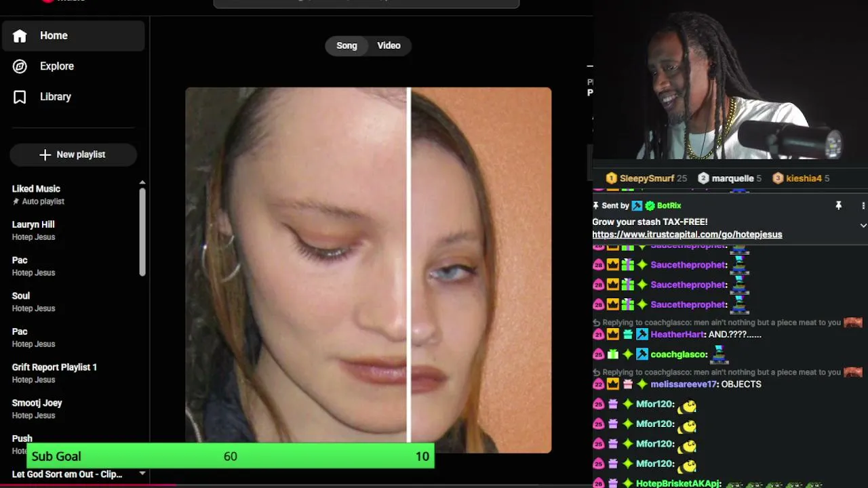Click BotRix's blue moderator badge
Viewport: 868px width, 488px height.
637,205
